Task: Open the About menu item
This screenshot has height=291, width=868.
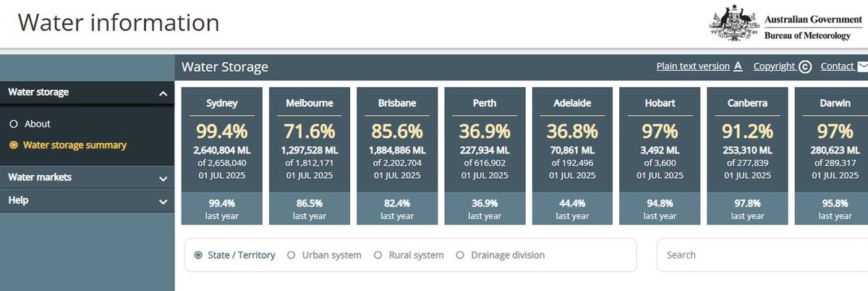Action: [37, 124]
